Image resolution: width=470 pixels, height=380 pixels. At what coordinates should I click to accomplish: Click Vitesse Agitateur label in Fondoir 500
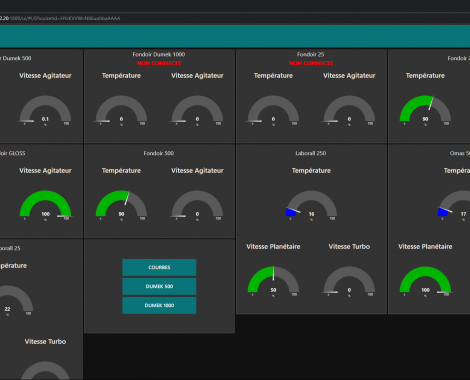[x=197, y=171]
